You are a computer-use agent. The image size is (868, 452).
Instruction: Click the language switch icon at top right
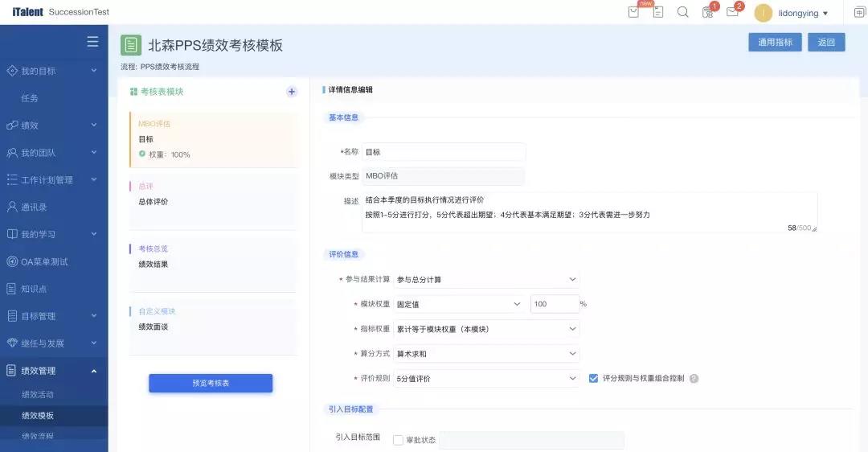click(859, 13)
